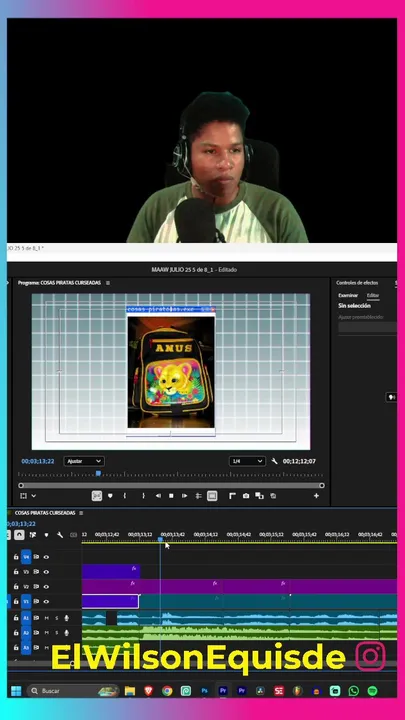Image resolution: width=405 pixels, height=720 pixels.
Task: Toggle linked selection in timeline
Action: pyautogui.click(x=33, y=535)
